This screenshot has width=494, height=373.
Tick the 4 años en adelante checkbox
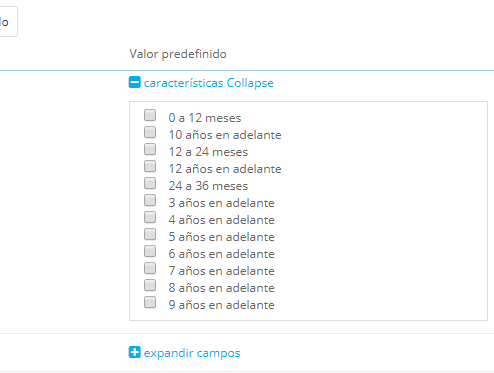coord(150,217)
